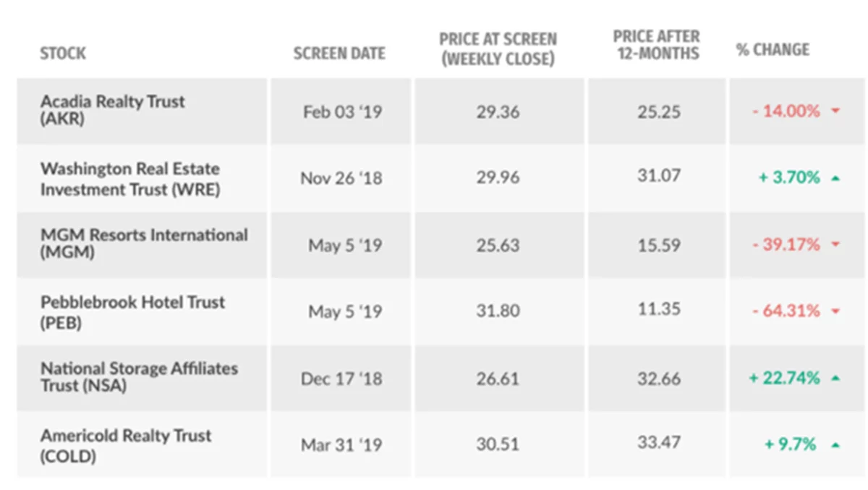The height and width of the screenshot is (490, 868).
Task: Click the PRICE AFTER 12-MONTHS header
Action: pyautogui.click(x=656, y=44)
